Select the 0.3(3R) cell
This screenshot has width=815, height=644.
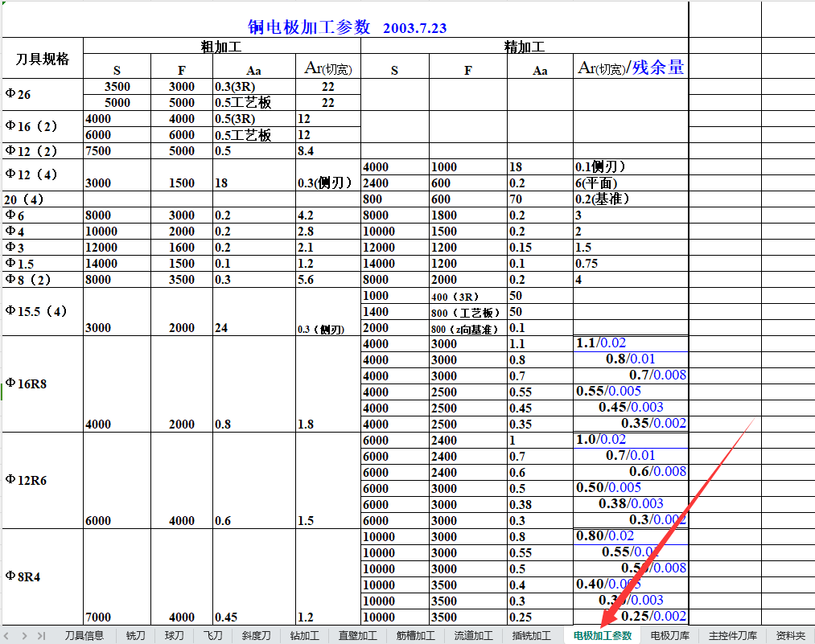254,87
